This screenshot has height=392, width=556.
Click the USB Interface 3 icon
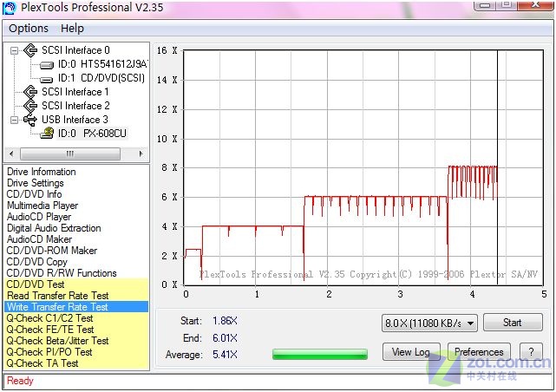(30, 120)
